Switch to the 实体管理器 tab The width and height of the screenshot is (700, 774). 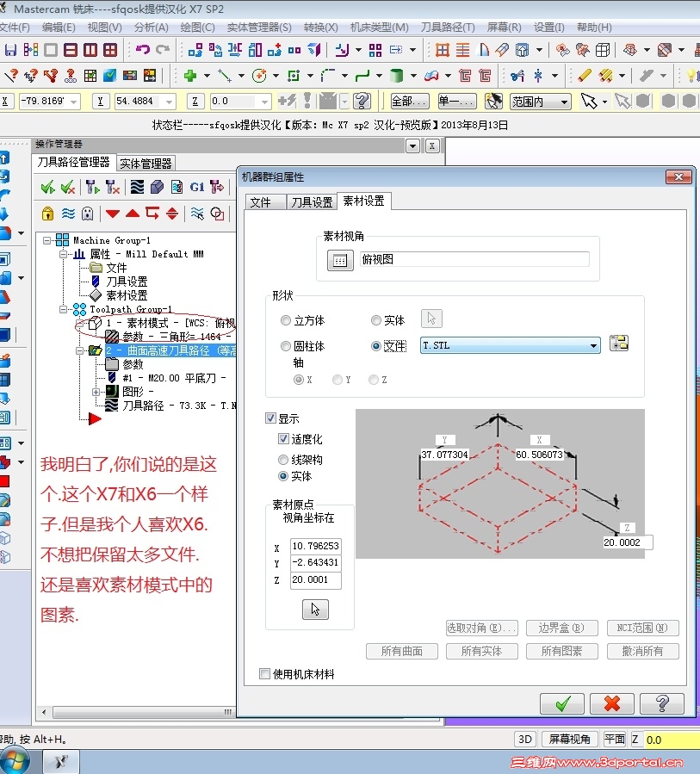click(146, 164)
